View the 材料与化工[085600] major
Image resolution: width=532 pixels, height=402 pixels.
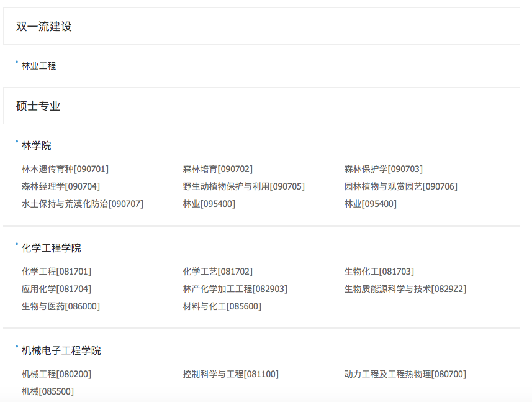tap(222, 306)
